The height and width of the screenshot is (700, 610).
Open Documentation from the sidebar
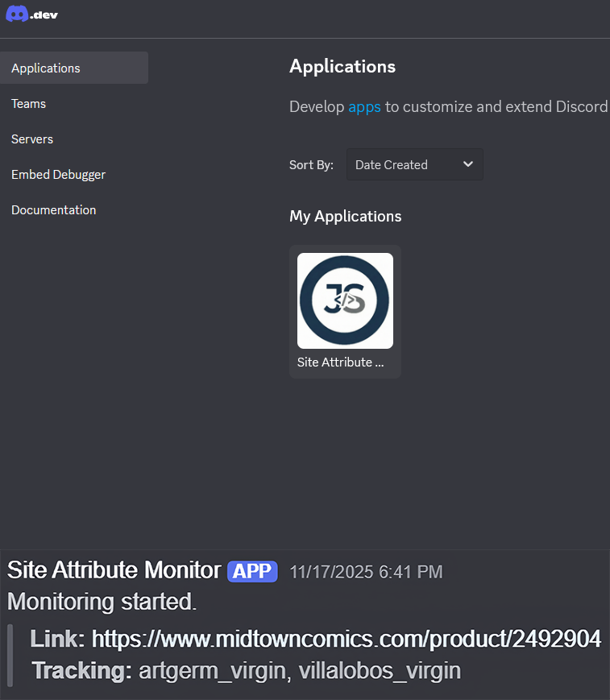(54, 209)
